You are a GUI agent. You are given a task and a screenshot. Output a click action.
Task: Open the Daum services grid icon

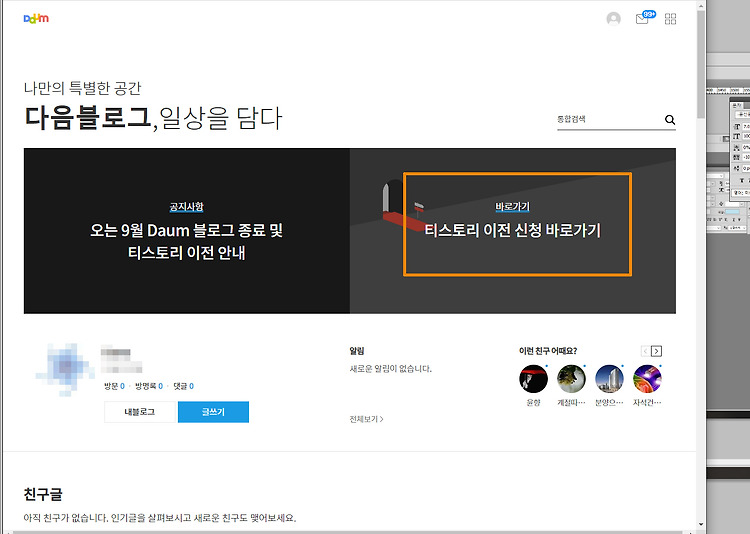tap(671, 19)
